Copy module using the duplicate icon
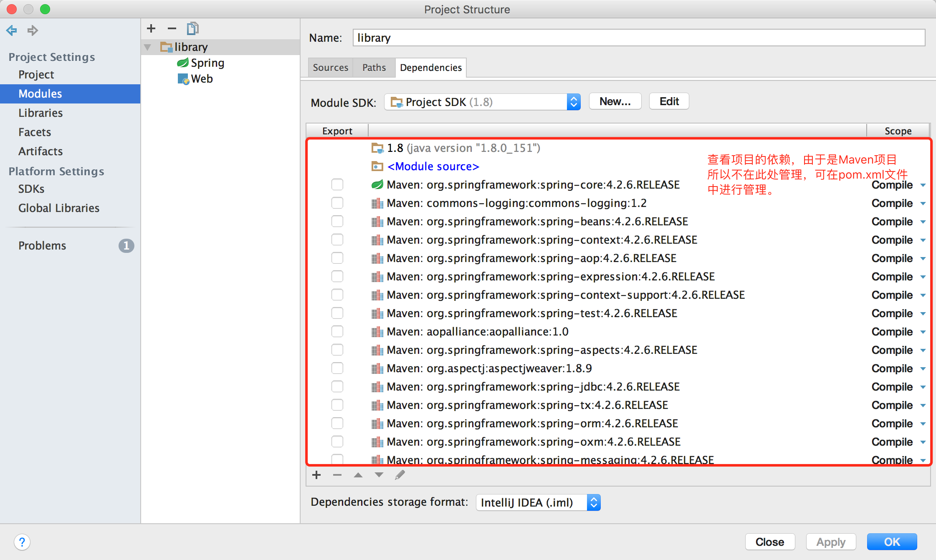Screen dimensions: 936x560 coord(192,28)
